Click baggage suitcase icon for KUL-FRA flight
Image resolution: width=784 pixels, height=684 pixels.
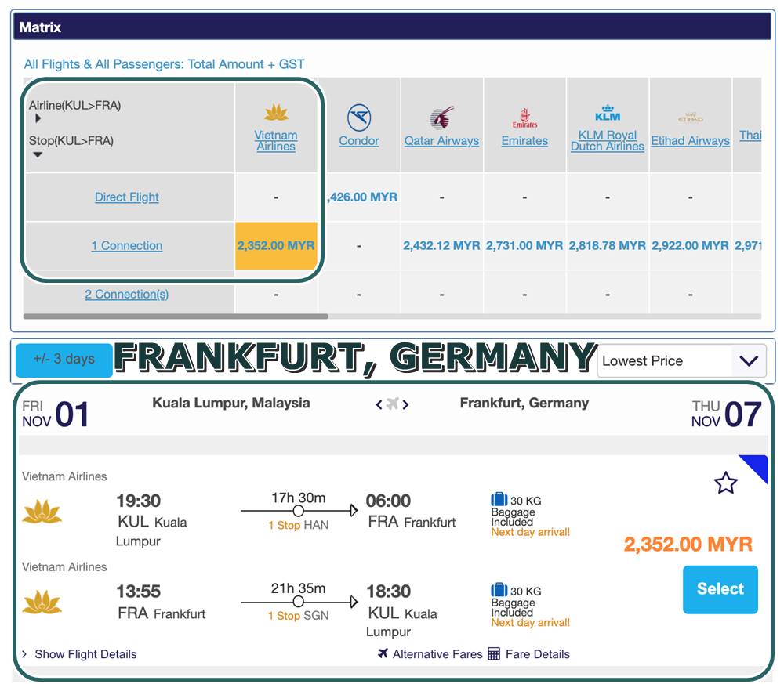point(499,499)
